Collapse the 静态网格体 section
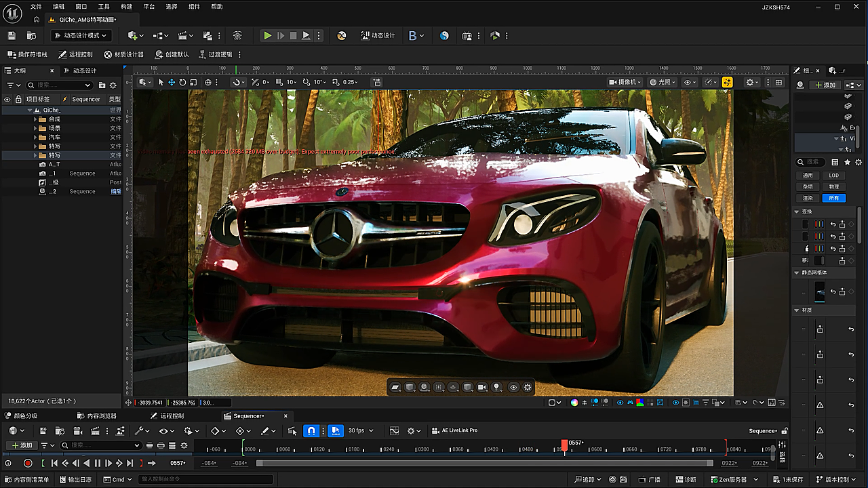The width and height of the screenshot is (868, 488). [797, 272]
